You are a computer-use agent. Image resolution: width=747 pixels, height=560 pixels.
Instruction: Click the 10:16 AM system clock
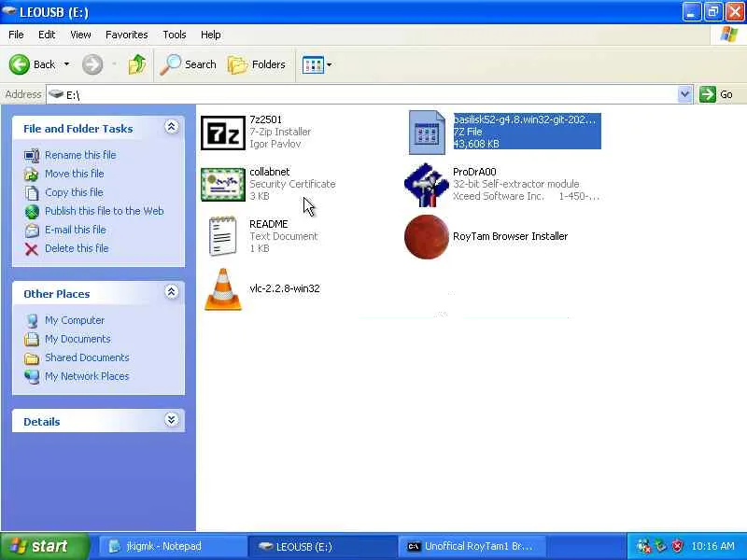[x=712, y=546]
